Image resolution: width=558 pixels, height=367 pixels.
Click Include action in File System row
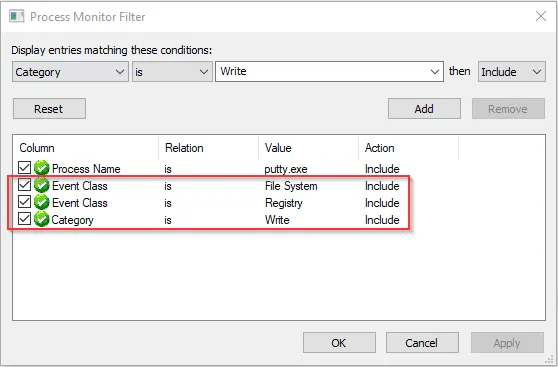(382, 186)
